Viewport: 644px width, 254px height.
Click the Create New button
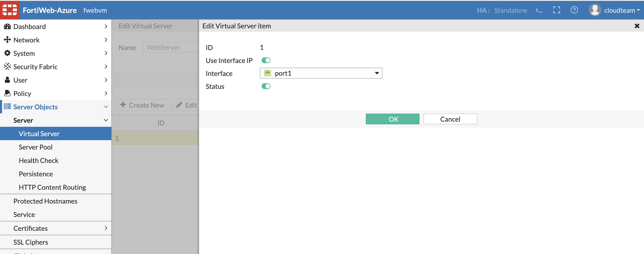pos(142,105)
